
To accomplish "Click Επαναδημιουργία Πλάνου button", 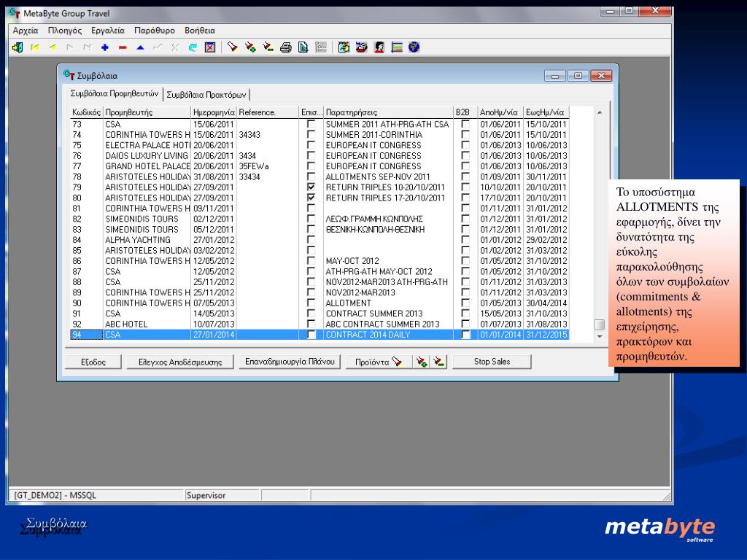I will [290, 362].
